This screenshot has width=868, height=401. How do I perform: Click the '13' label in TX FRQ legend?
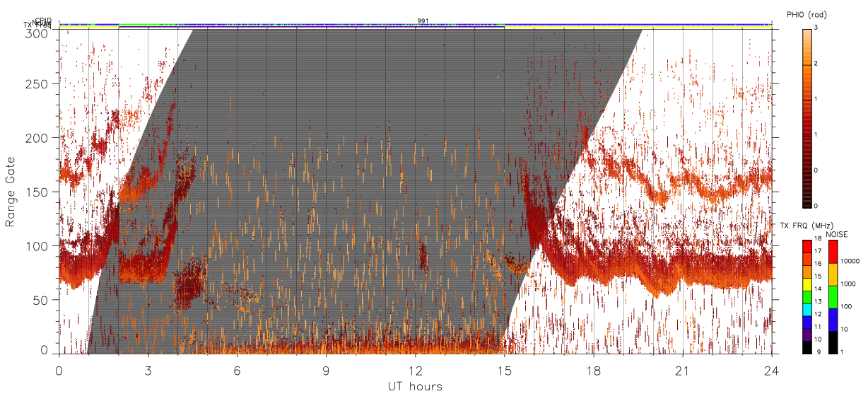[818, 301]
